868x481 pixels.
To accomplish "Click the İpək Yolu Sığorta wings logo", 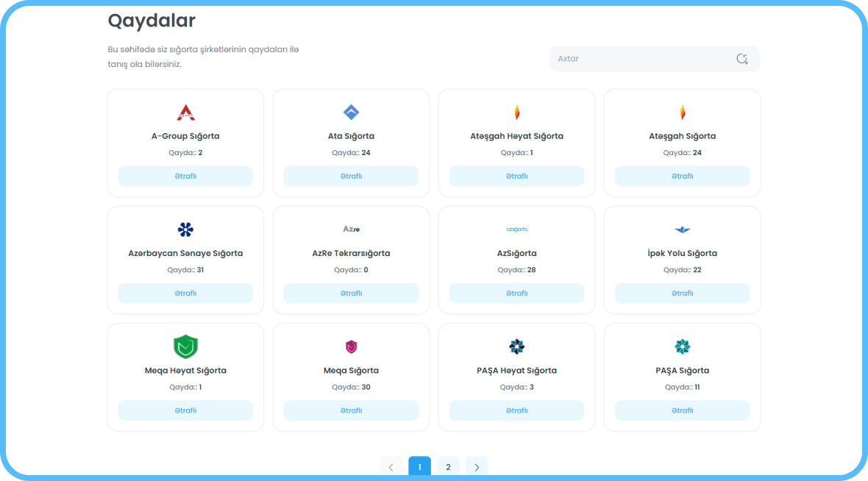I will point(682,229).
